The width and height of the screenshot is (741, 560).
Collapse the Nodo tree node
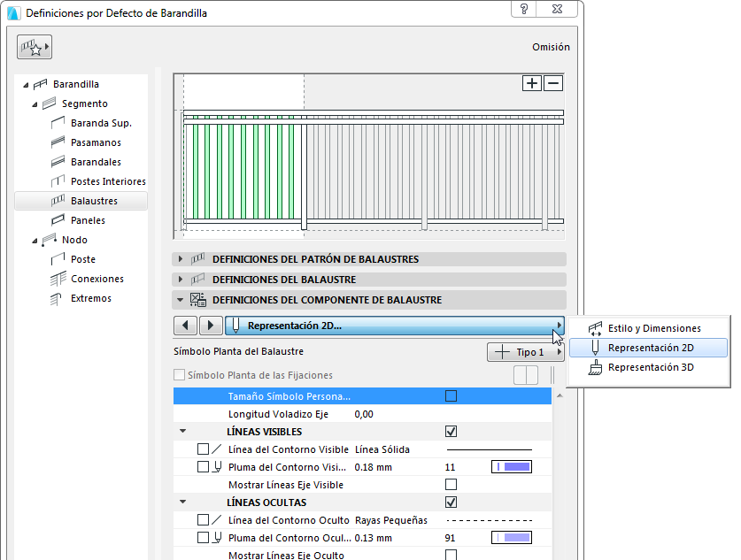click(35, 241)
